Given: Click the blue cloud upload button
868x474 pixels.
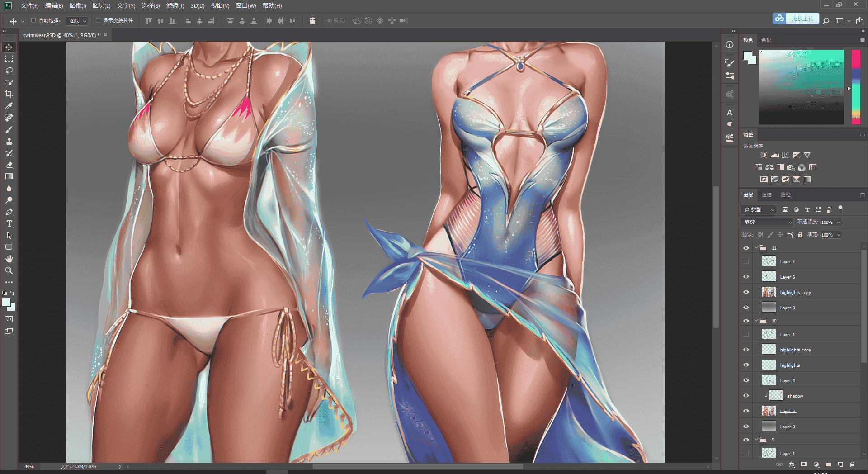Looking at the screenshot, I should click(x=796, y=18).
